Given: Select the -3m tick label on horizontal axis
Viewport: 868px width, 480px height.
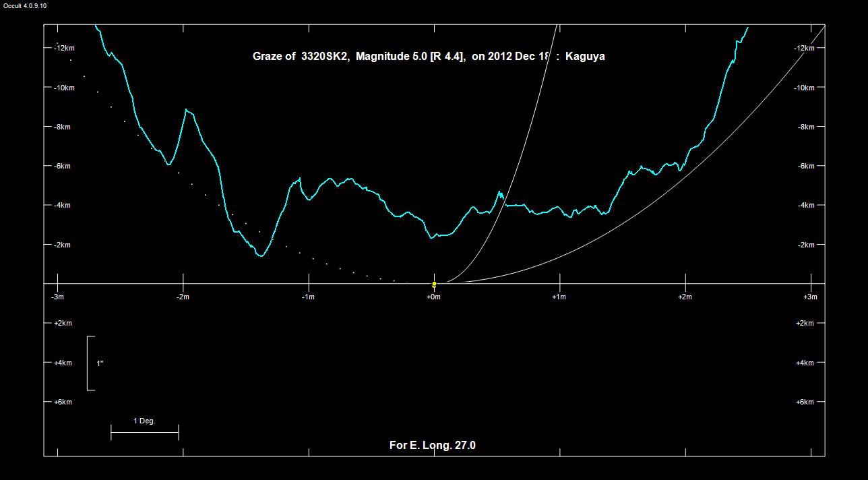Looking at the screenshot, I should [58, 297].
